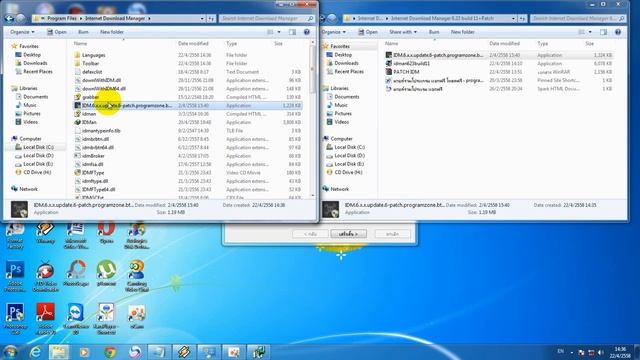
Task: Click the Windows Start button
Action: (11, 352)
